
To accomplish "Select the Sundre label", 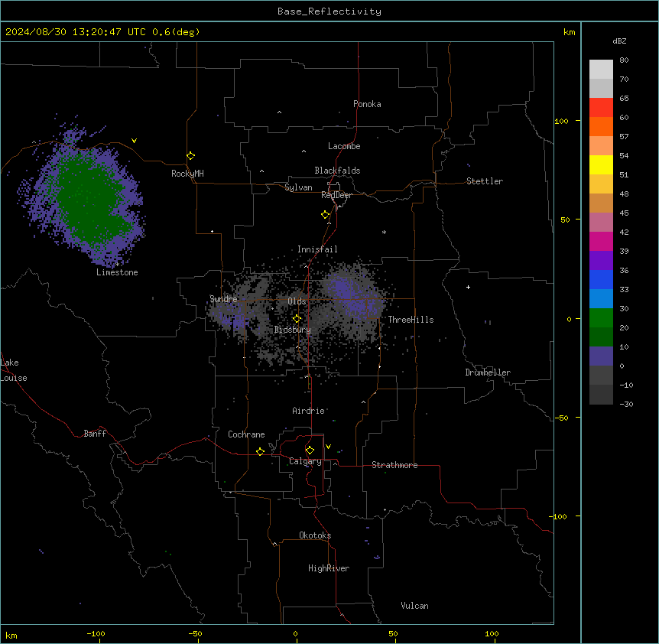I will coord(223,299).
